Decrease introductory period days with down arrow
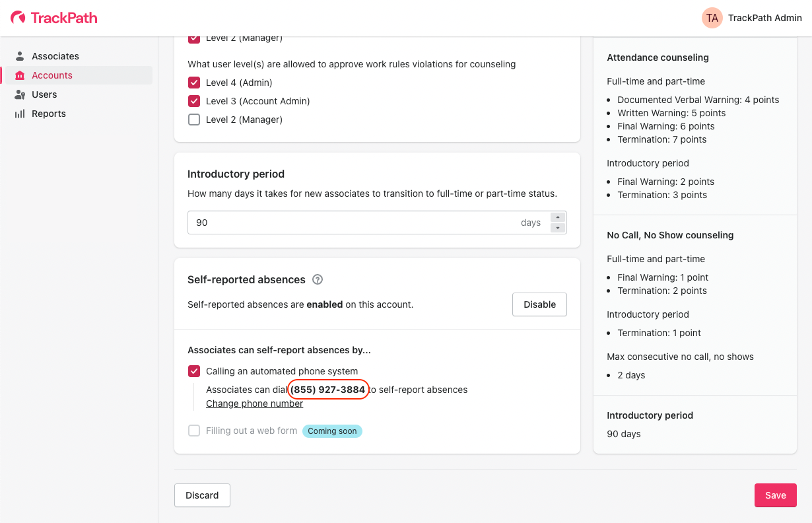The width and height of the screenshot is (812, 523). click(558, 228)
